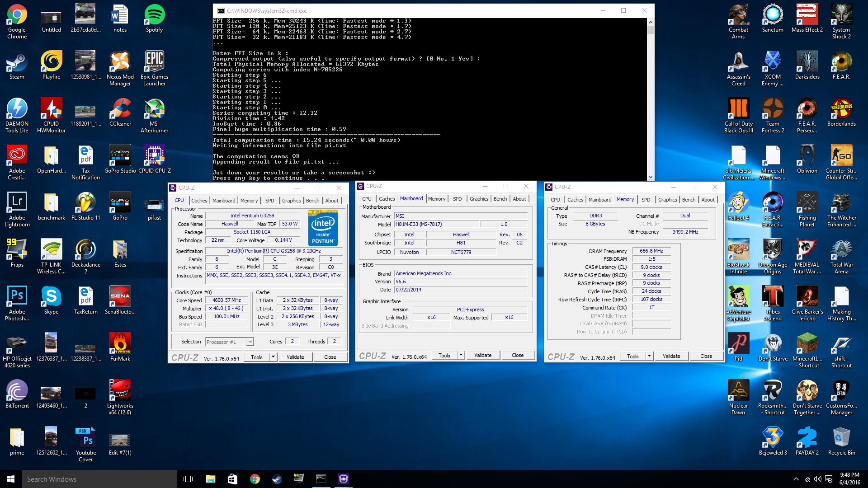The image size is (868, 488).
Task: Open Tools dropdown arrow in left CPU-Z window
Action: coord(273,357)
